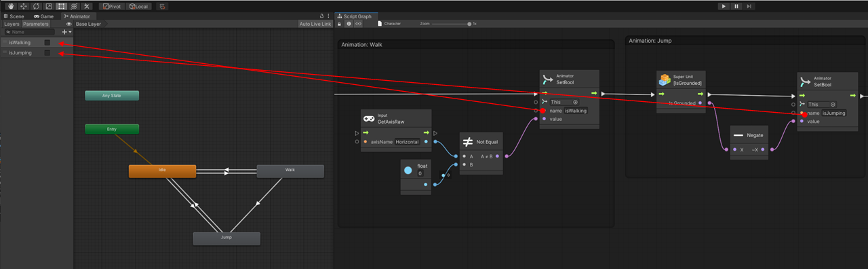Start Play mode with the Play button
The image size is (868, 269).
point(724,6)
